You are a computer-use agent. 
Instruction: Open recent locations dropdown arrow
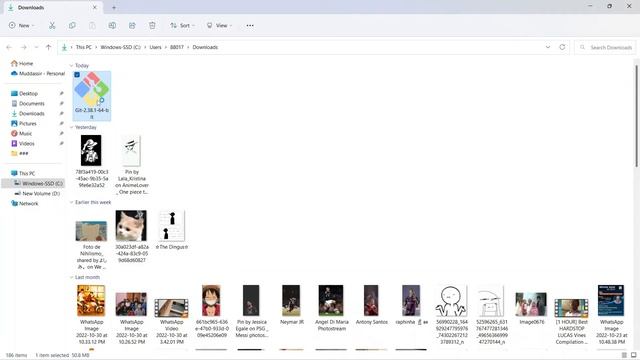coord(36,47)
